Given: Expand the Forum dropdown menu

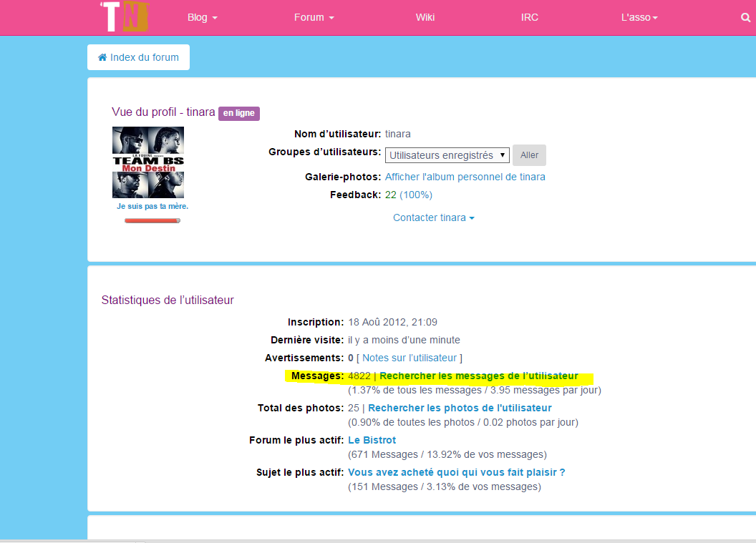Looking at the screenshot, I should coord(314,18).
